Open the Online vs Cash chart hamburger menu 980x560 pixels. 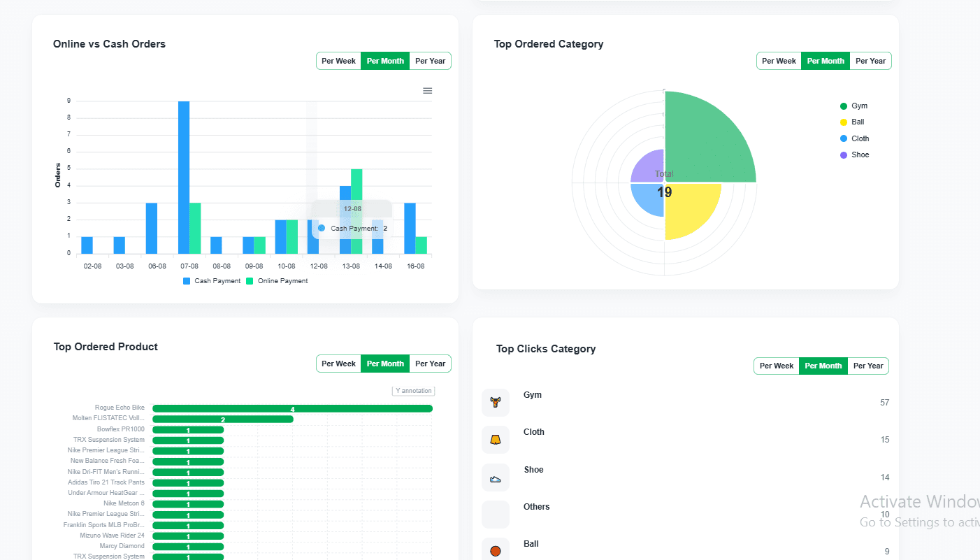[x=428, y=91]
